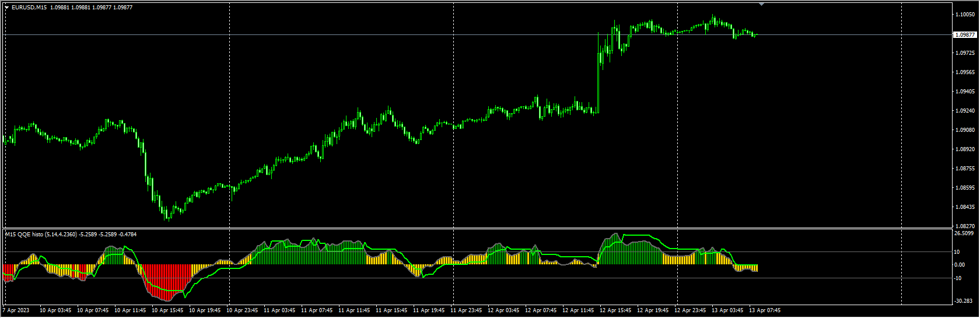Click the 1.08270 price scale value
Viewport: 980px width, 318px height.
point(965,226)
